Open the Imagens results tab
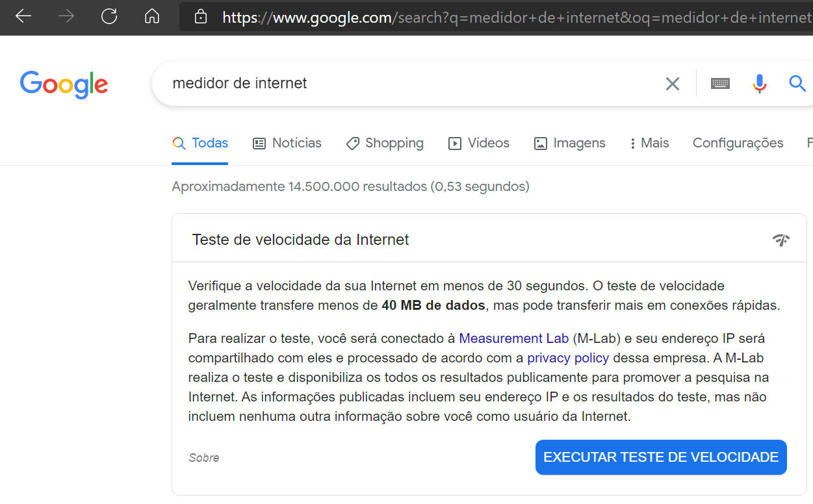Screen dimensions: 813x504 point(569,144)
